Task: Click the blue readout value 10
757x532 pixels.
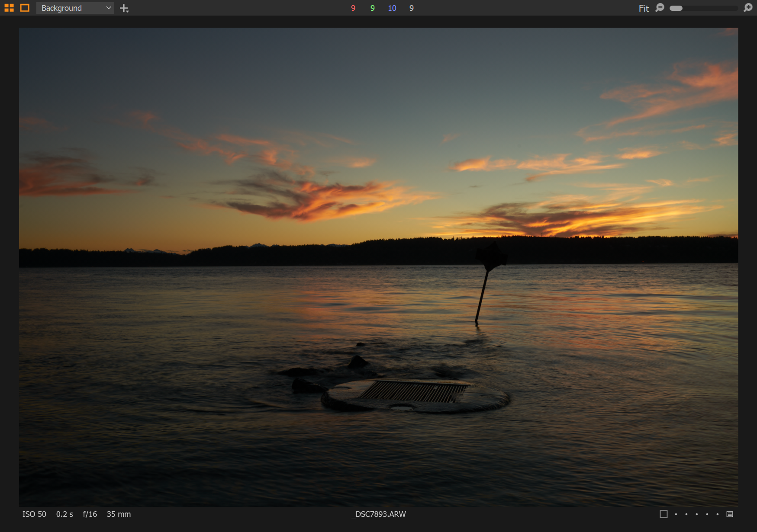Action: coord(392,8)
